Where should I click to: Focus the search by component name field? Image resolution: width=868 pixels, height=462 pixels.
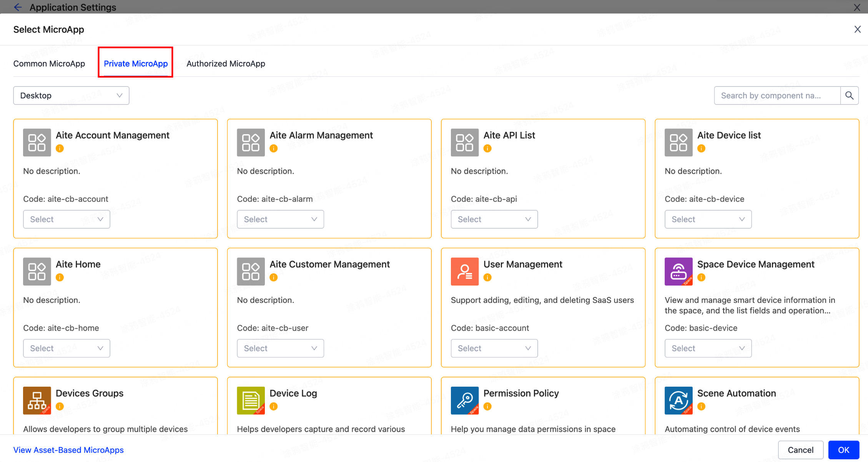click(777, 95)
